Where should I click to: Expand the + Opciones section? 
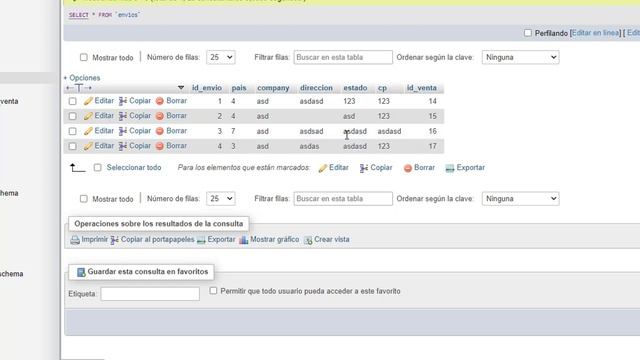pyautogui.click(x=82, y=78)
